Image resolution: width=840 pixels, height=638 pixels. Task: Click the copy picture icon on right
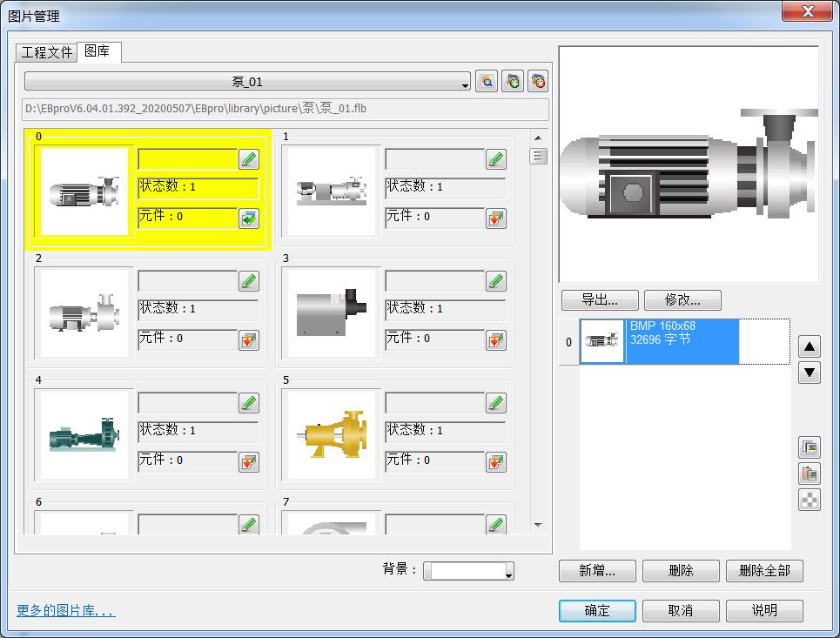pos(810,448)
